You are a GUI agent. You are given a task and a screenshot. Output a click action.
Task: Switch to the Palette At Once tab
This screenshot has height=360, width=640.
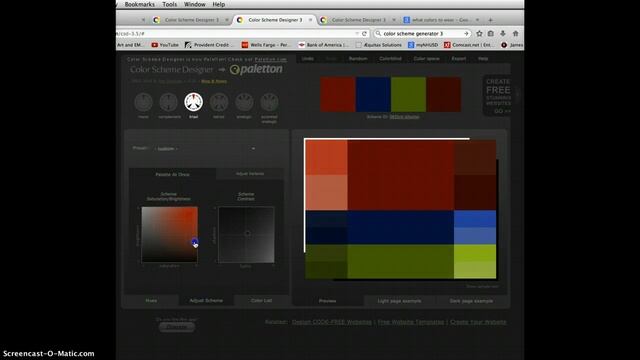(x=172, y=174)
